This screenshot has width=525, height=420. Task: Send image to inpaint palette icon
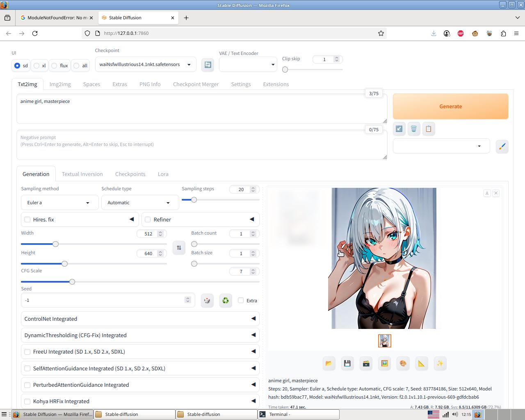tap(403, 363)
